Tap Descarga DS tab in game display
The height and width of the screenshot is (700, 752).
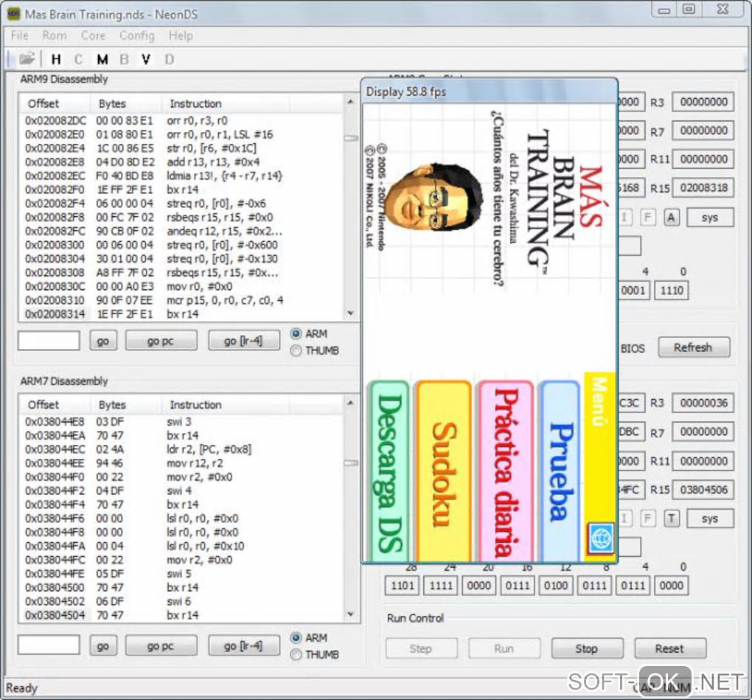389,472
